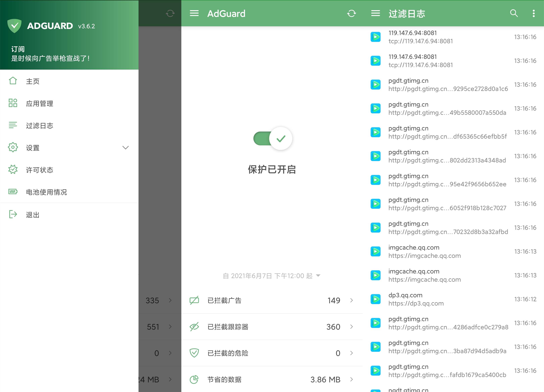
Task: Open first 119.147.6.94:8081 log entry
Action: point(453,37)
